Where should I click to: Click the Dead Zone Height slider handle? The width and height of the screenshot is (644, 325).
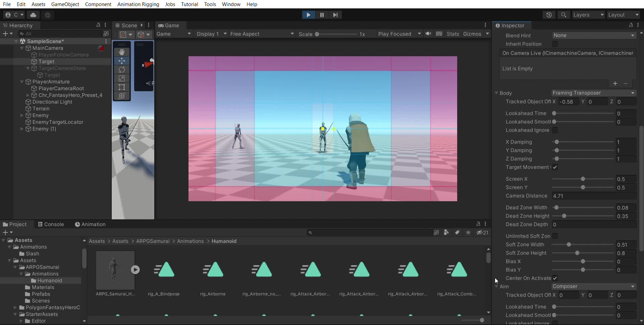point(564,216)
